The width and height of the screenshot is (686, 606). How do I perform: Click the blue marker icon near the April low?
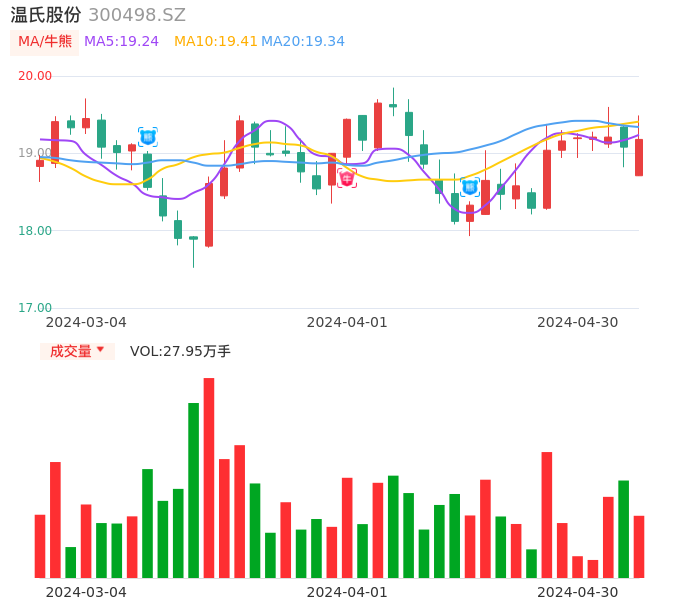click(x=470, y=187)
